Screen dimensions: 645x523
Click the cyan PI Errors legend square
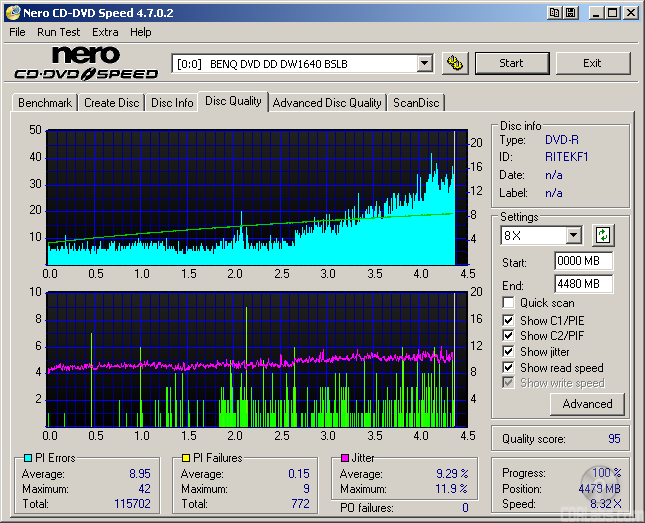[x=27, y=458]
